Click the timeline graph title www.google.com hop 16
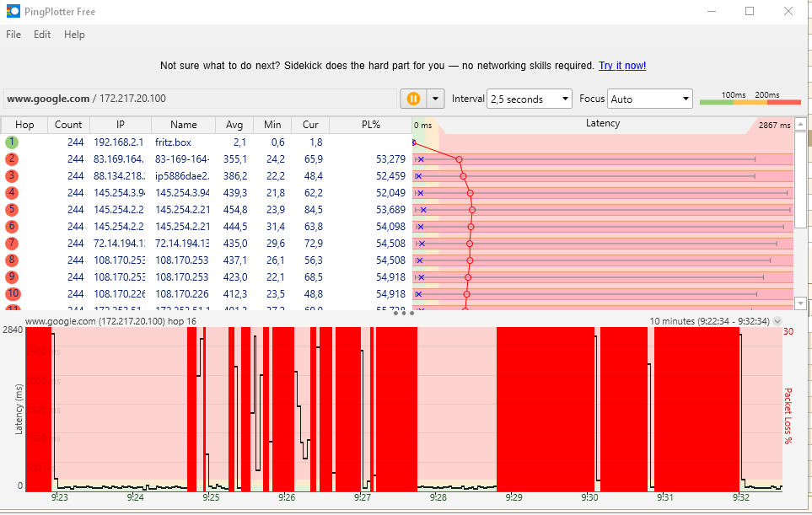Viewport: 812px width, 515px height. coord(110,321)
